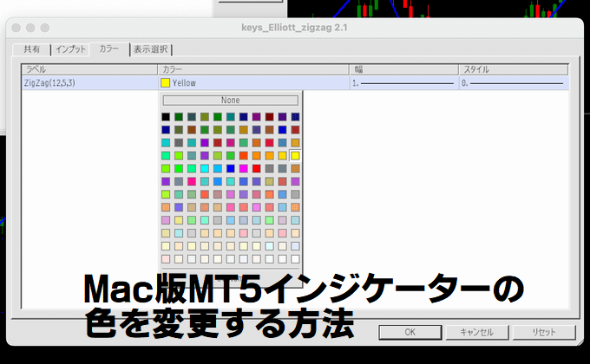Choose the dim gray swatch in the third row

[179, 143]
